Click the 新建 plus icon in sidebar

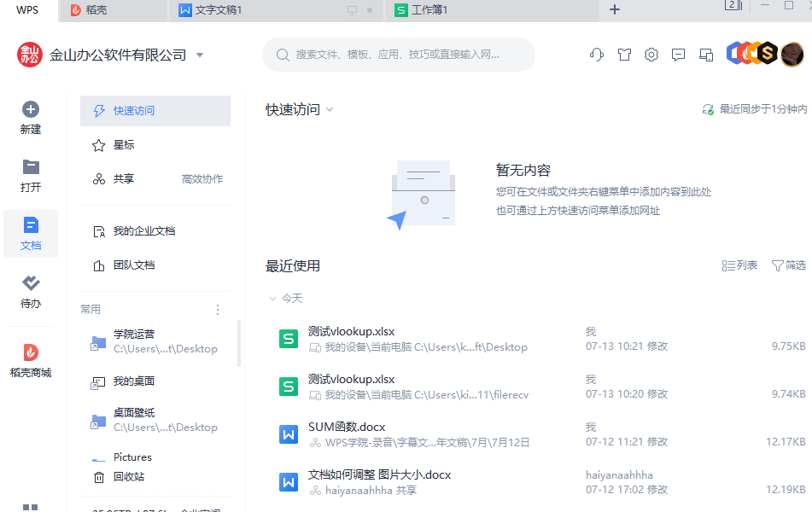tap(31, 109)
